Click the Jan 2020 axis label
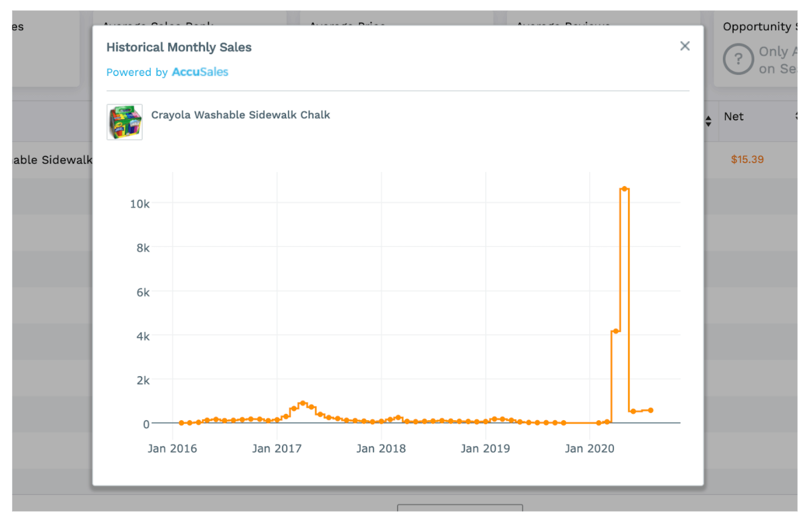 tap(589, 449)
